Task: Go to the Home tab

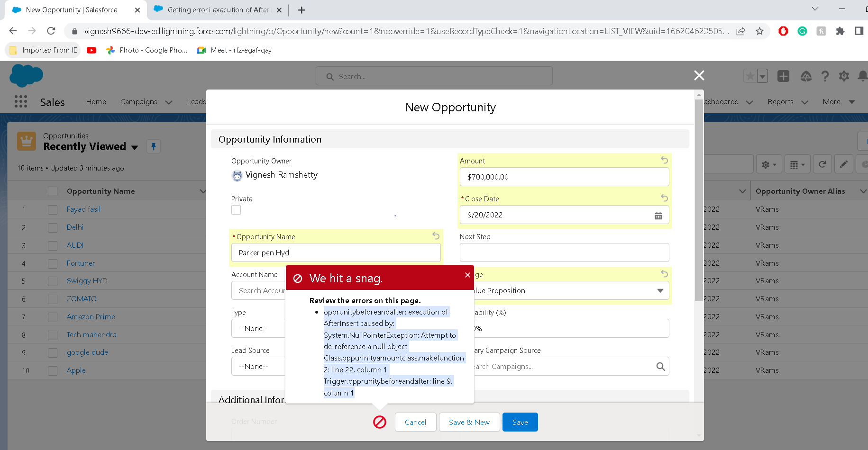Action: pos(96,102)
